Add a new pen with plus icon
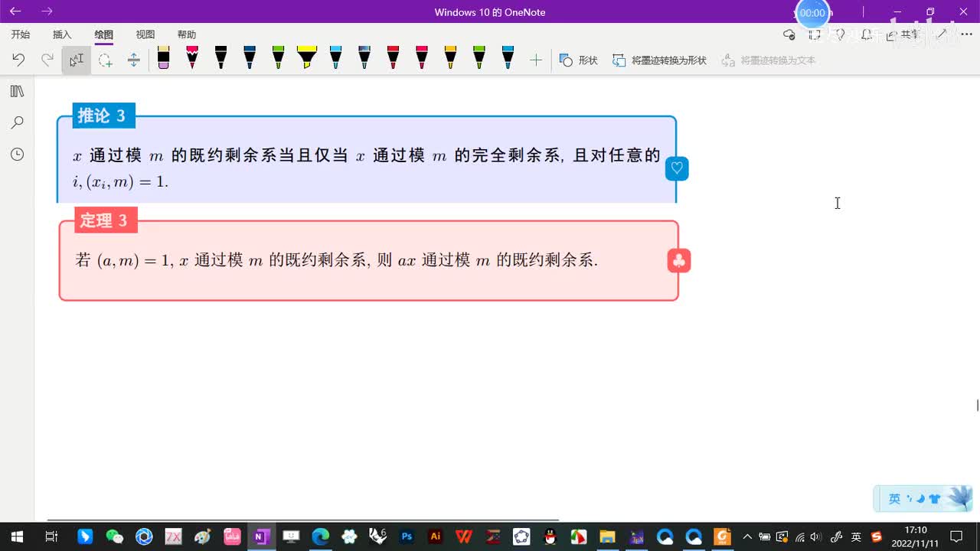 (536, 60)
